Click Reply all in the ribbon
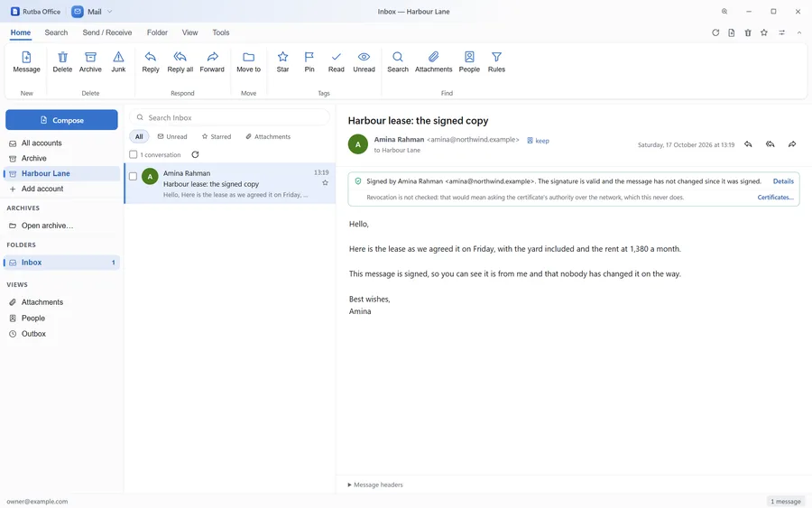Screen dimensions: 812x508 tap(180, 62)
